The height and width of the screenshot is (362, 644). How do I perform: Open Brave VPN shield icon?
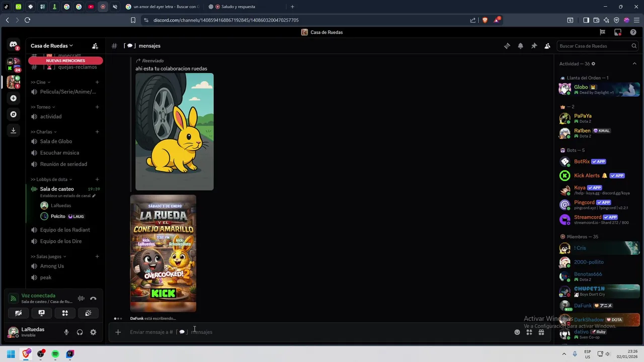tap(616, 20)
